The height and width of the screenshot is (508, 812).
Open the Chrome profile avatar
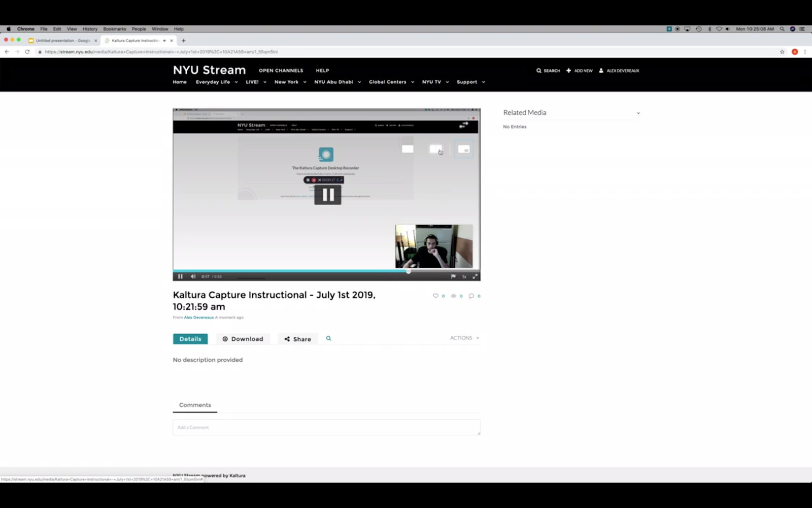point(795,52)
